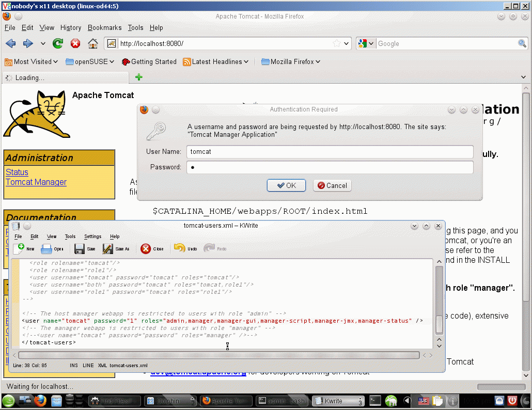Image resolution: width=532 pixels, height=410 pixels.
Task: Open the KWrite Edit menu
Action: coord(34,236)
